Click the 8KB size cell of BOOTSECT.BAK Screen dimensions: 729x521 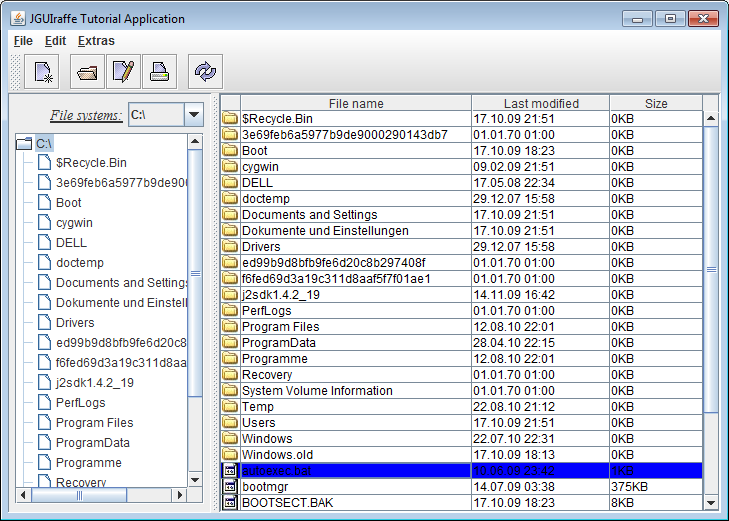[x=656, y=502]
